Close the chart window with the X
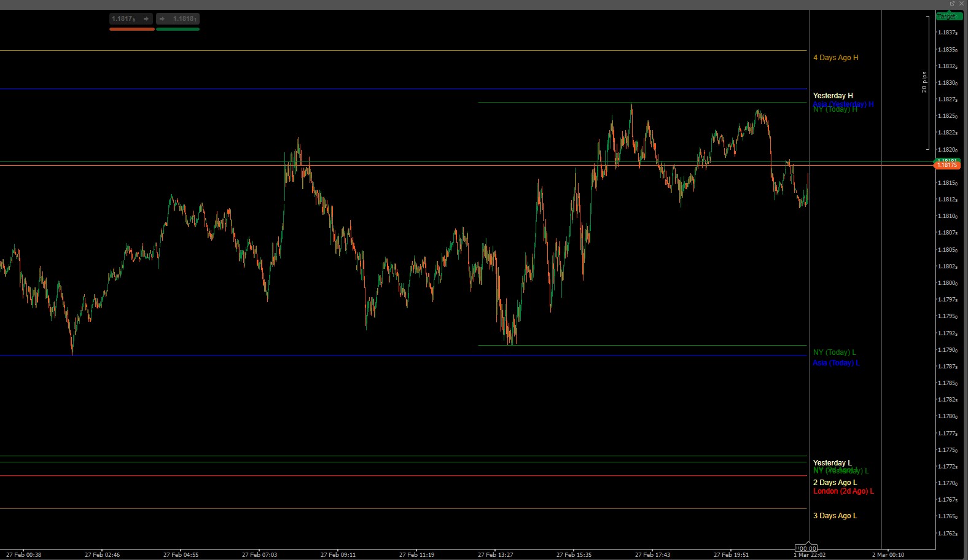The image size is (968, 560). 962,4
